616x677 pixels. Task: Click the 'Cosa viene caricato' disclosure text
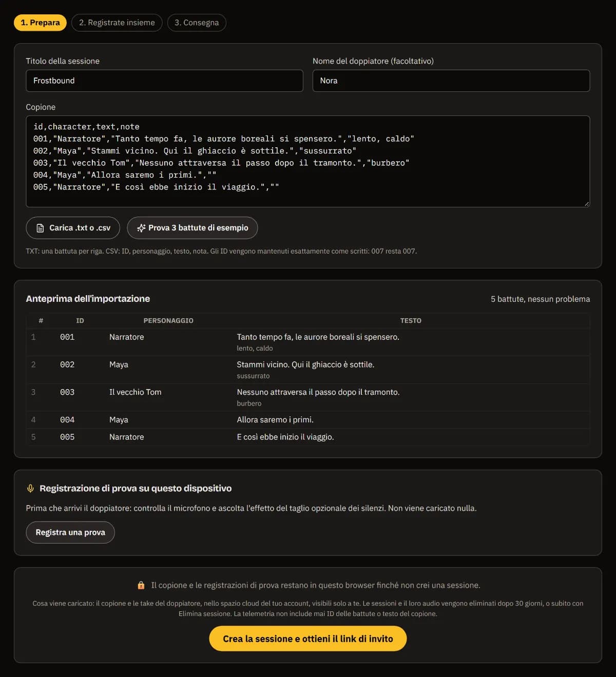(x=308, y=608)
